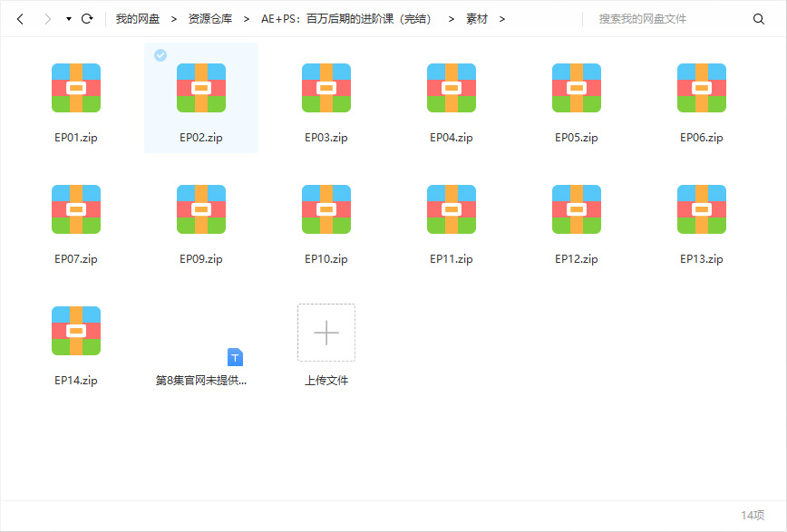
Task: Click the EP11.zip file name
Action: point(452,259)
